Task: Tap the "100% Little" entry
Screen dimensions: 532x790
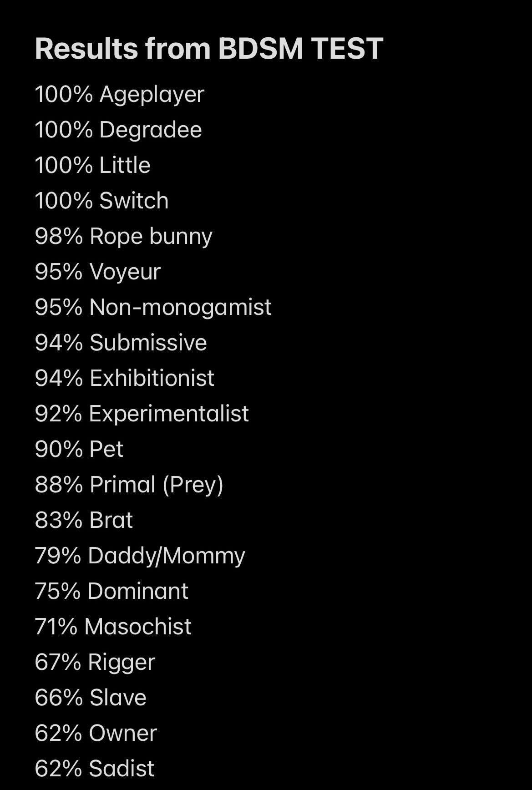Action: pyautogui.click(x=92, y=165)
